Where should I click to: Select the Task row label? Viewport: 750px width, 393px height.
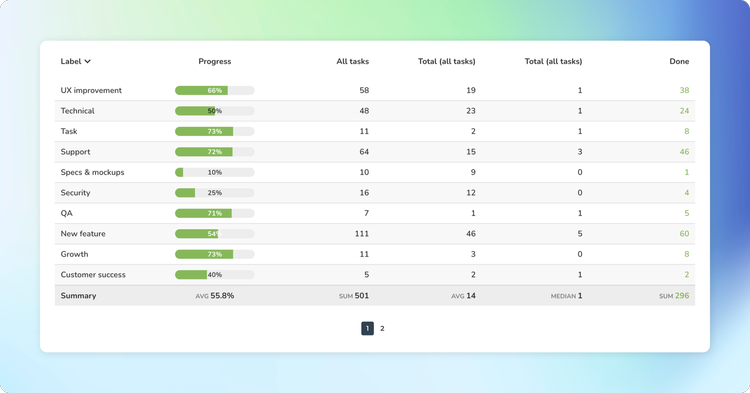[69, 131]
